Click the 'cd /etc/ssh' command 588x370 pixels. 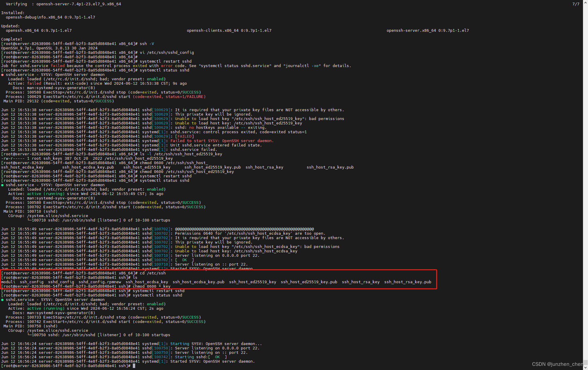(x=153, y=273)
